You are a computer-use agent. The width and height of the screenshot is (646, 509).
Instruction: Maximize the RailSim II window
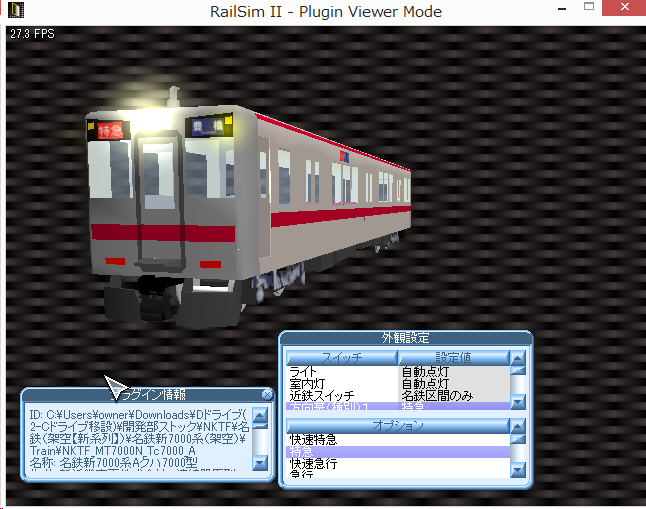click(589, 7)
